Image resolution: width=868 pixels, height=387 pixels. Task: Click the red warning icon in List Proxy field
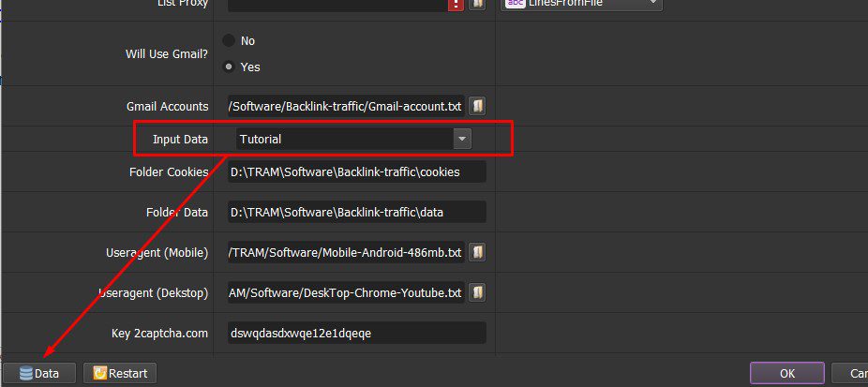pos(456,5)
